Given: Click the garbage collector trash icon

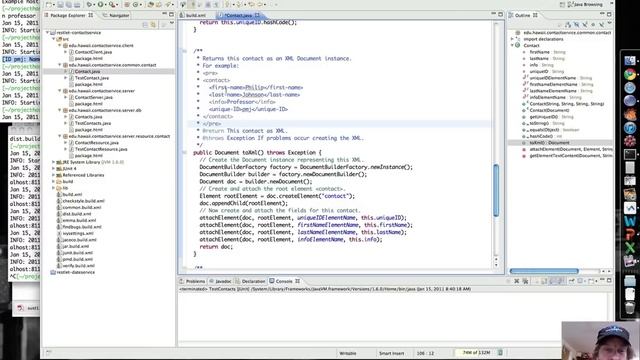Looking at the screenshot, I should click(500, 353).
